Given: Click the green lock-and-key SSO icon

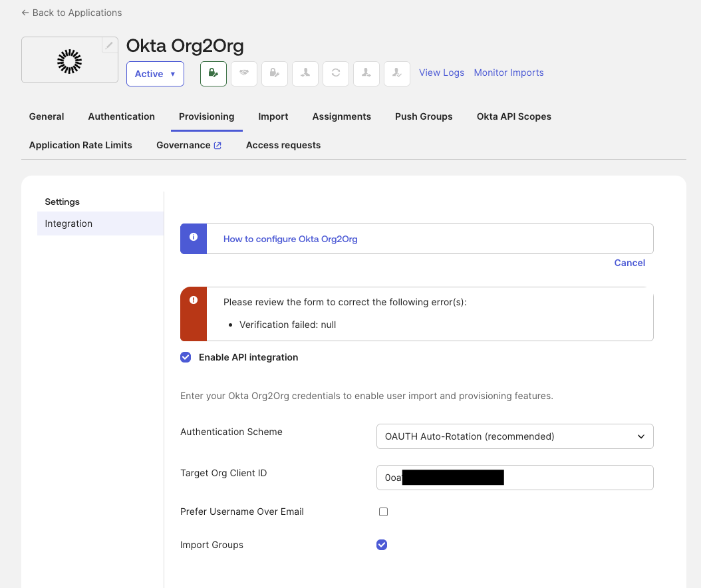Looking at the screenshot, I should coord(213,74).
